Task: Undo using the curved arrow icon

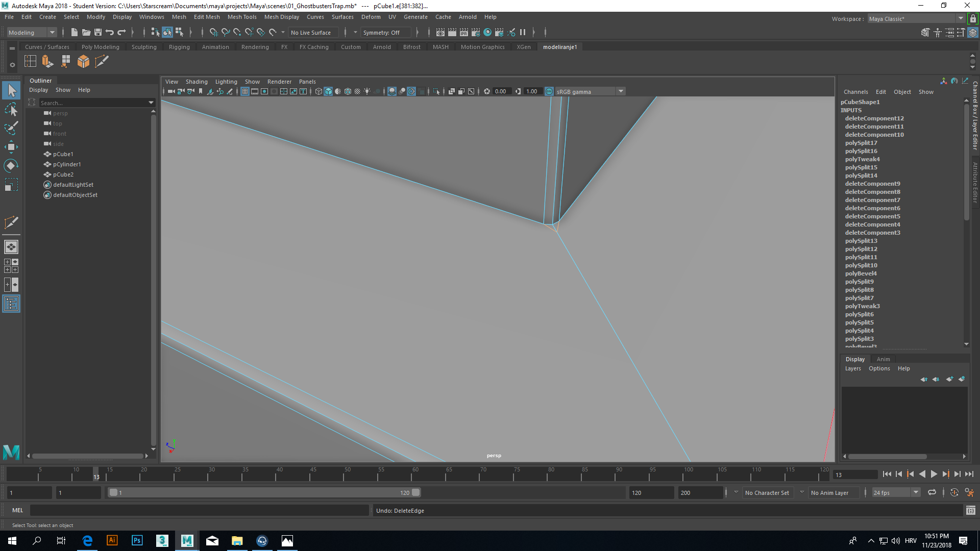Action: [110, 32]
